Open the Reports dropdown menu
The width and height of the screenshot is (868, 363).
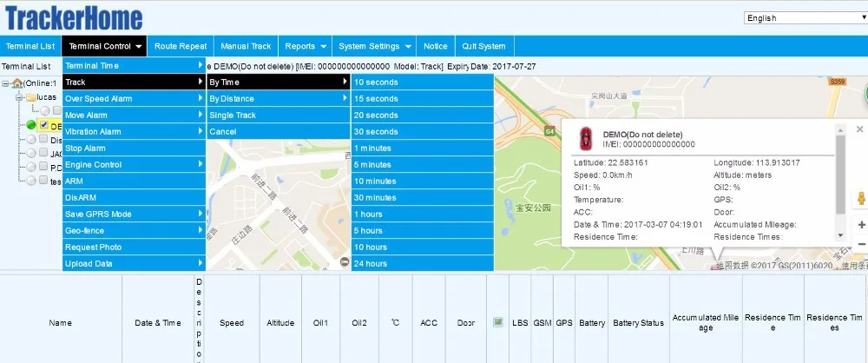coord(306,46)
